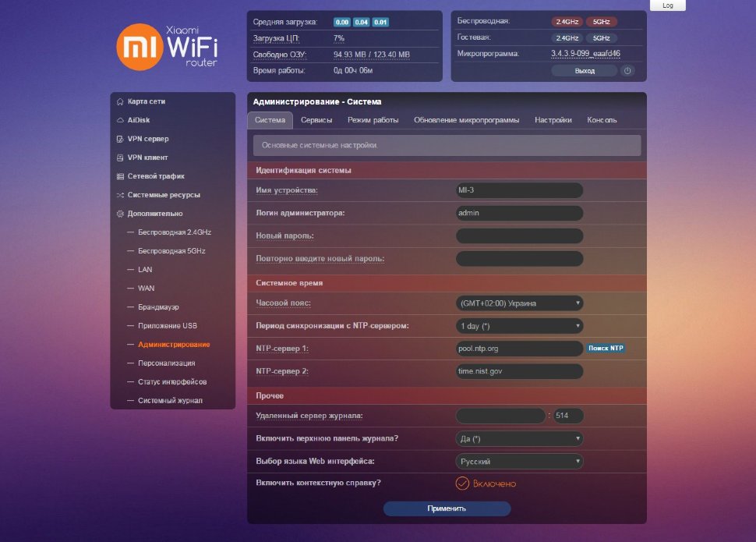Open Сетевой трафик in sidebar
Screen dimensions: 756x542
155,176
